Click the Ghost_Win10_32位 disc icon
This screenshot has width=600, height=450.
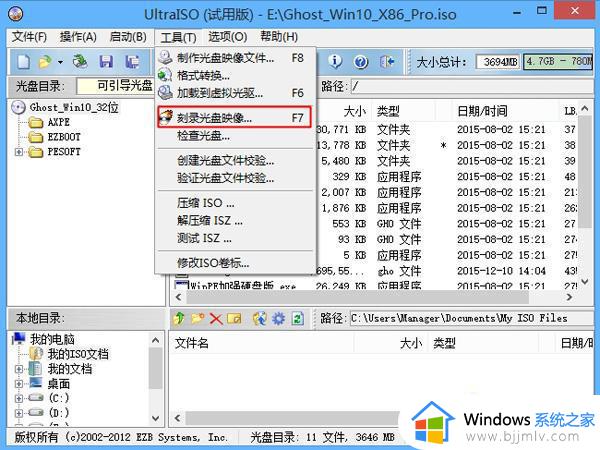pos(18,108)
